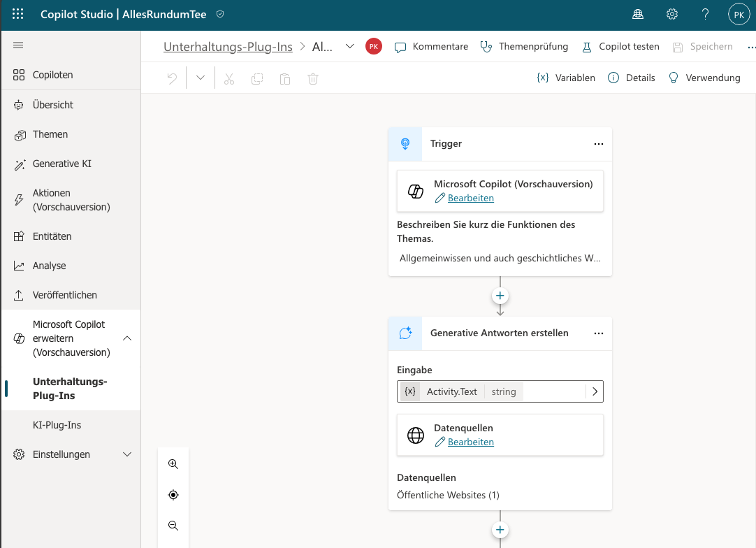Click Copilot testen button
Screen dimensions: 756x548
620,47
